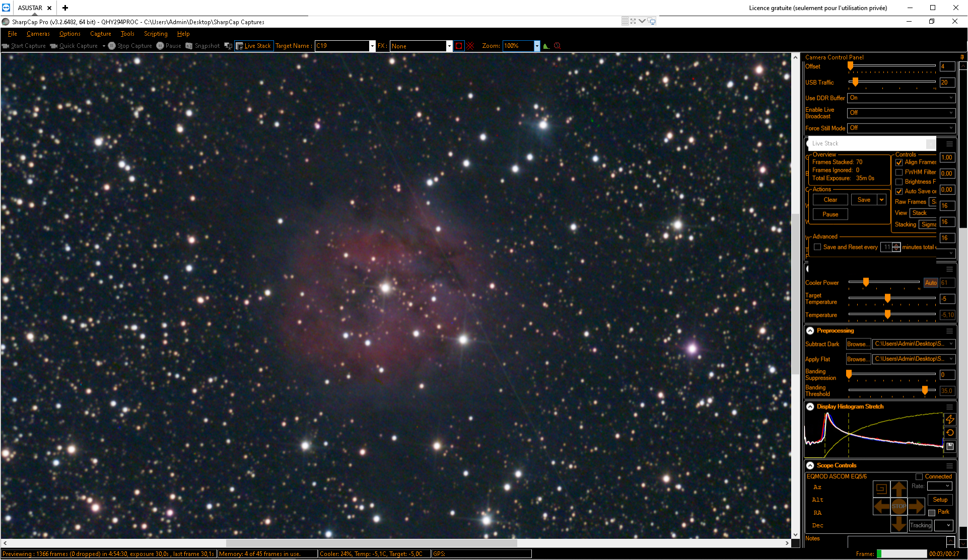Click the histogram save disk icon
This screenshot has width=968, height=560.
(x=950, y=446)
